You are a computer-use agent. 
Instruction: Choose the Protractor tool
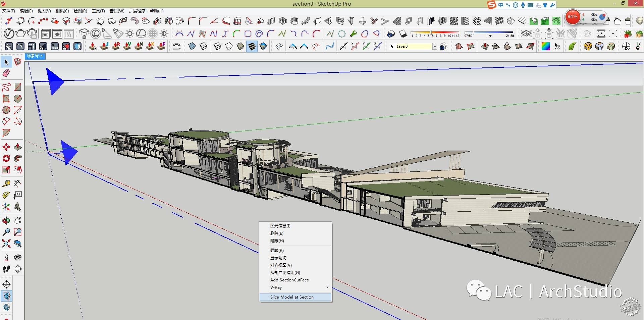[x=6, y=195]
